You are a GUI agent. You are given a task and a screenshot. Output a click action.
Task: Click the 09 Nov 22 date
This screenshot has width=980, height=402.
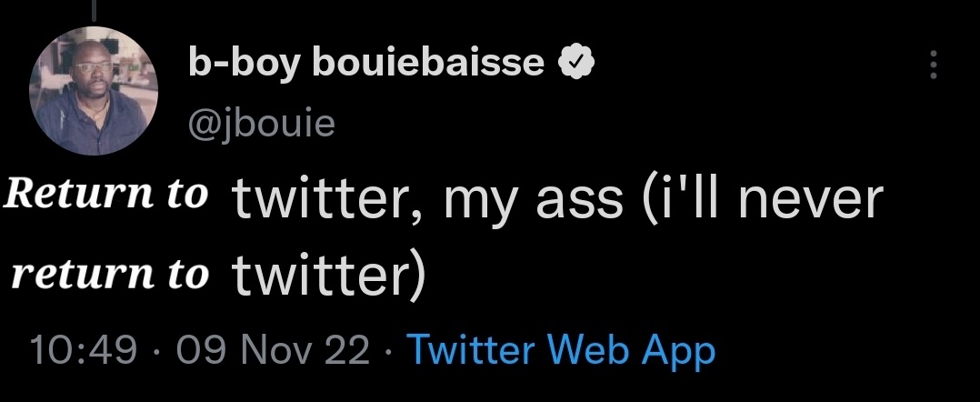275,350
